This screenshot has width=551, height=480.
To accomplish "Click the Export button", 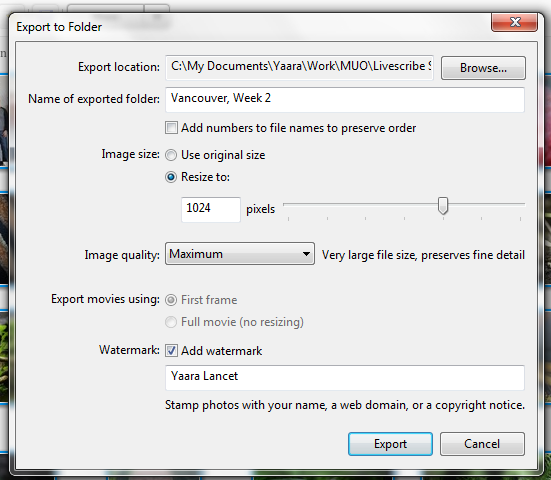I will point(390,444).
